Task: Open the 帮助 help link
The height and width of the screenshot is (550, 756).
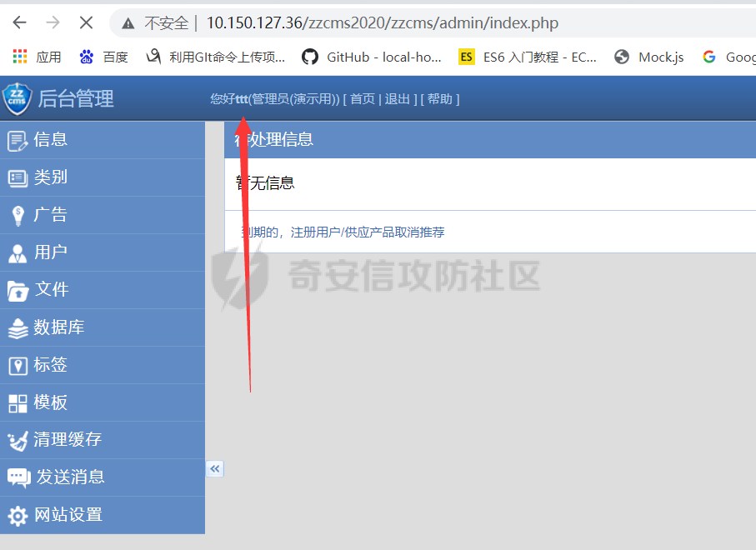Action: coord(439,99)
